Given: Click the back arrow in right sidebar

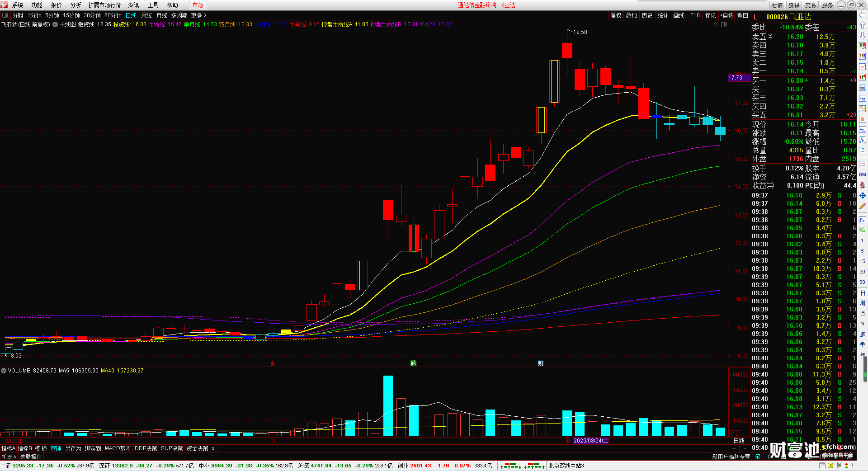Looking at the screenshot, I should [862, 15].
